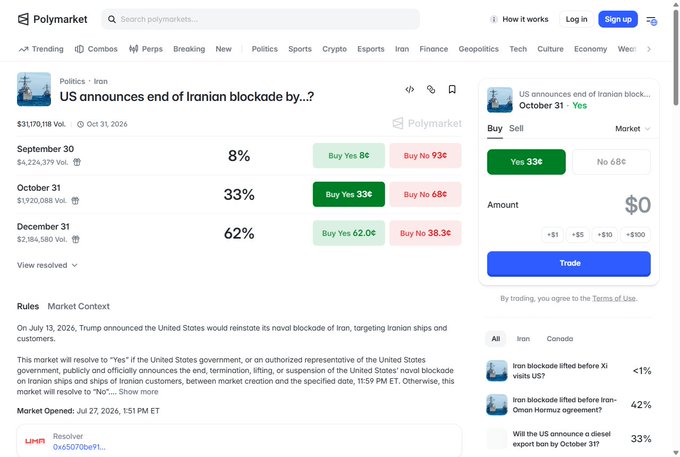Select the Rules tab
The height and width of the screenshot is (457, 680).
coord(28,306)
